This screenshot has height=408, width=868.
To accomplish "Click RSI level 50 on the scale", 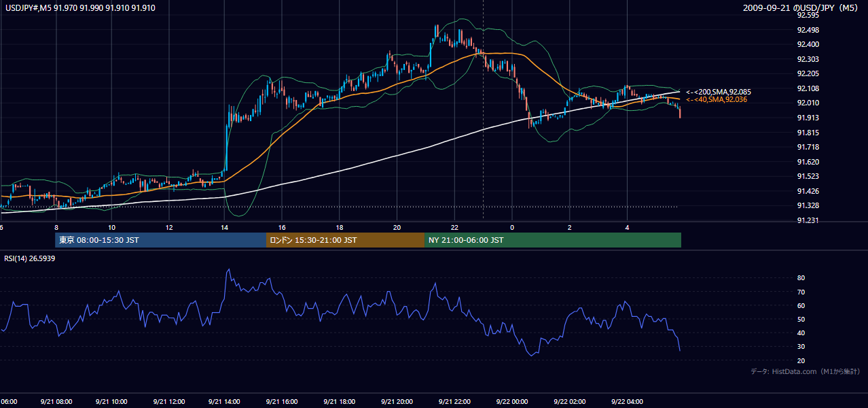I will pos(801,319).
